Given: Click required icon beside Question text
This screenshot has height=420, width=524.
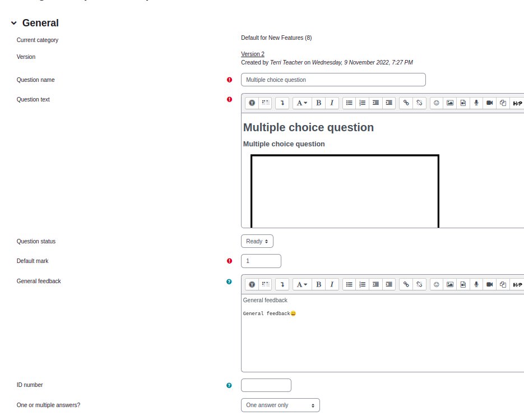Looking at the screenshot, I should pyautogui.click(x=229, y=99).
